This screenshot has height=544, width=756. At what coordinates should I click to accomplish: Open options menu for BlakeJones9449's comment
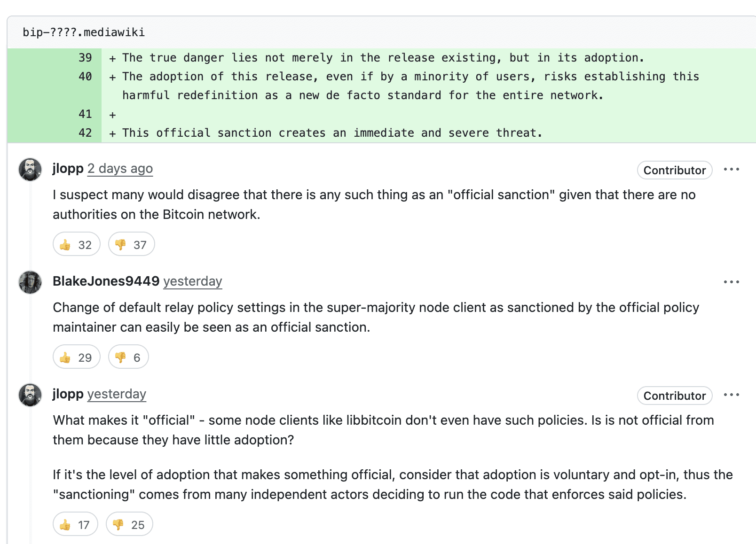731,282
